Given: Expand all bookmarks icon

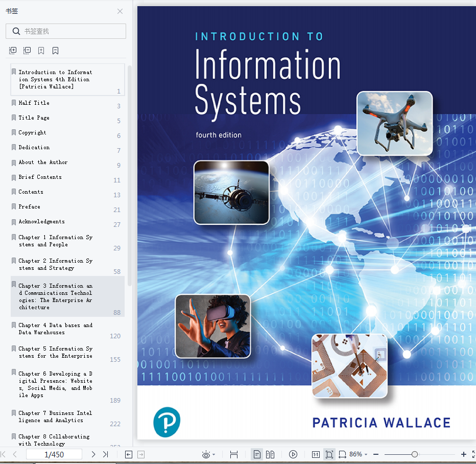Looking at the screenshot, I should (13, 51).
